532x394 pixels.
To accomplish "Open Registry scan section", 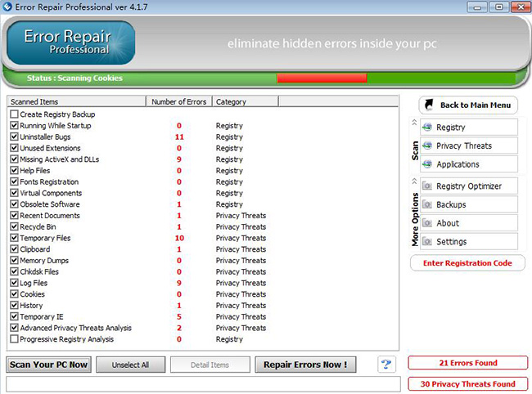I will [469, 127].
